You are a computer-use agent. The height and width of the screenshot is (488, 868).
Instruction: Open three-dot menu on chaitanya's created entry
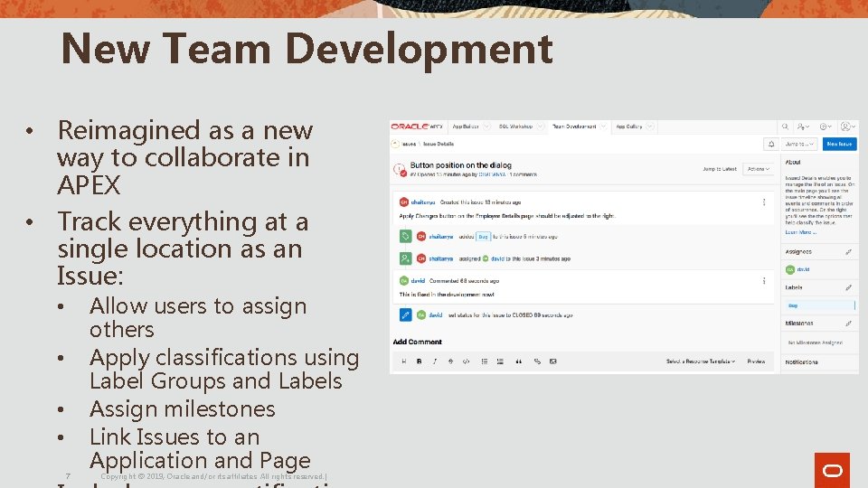(x=764, y=202)
